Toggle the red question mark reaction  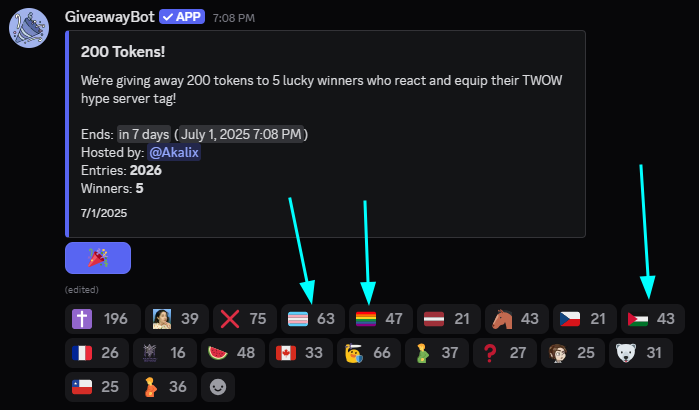click(505, 353)
